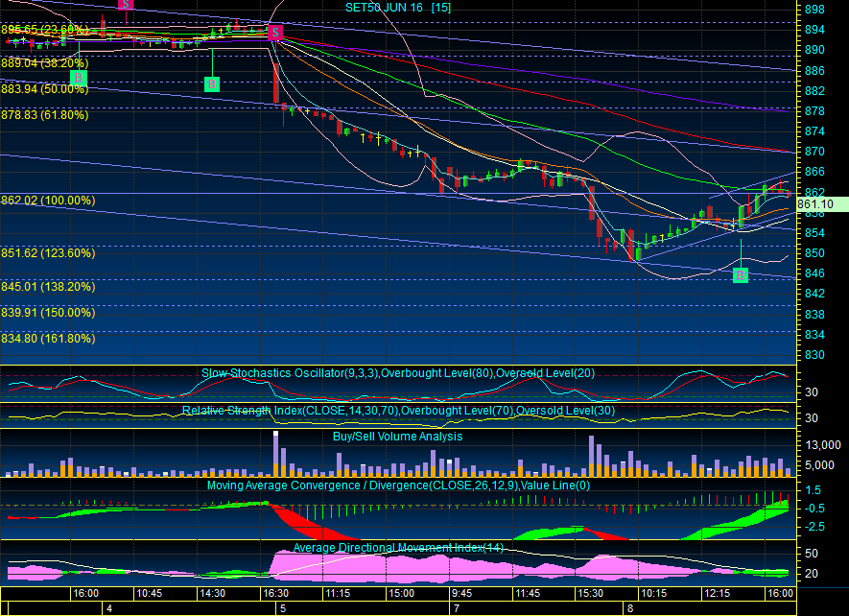849x616 pixels.
Task: Click the 13,000 volume scale value
Action: 823,445
